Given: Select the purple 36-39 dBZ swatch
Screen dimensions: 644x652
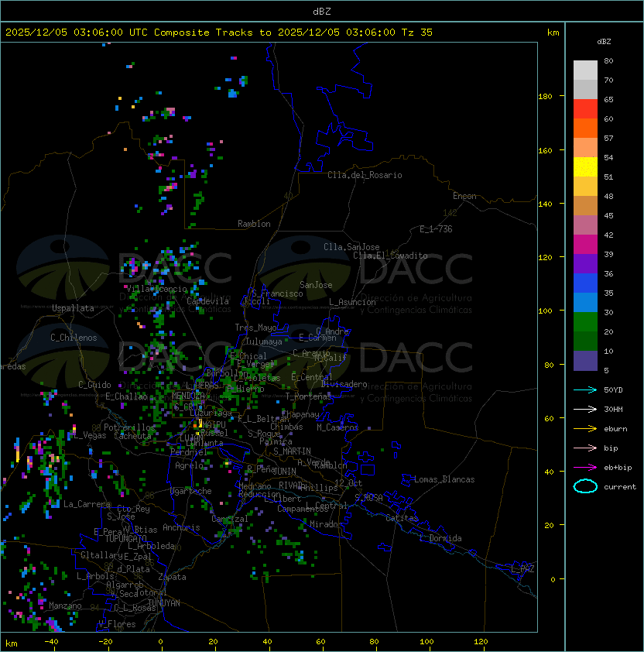Looking at the screenshot, I should [x=585, y=263].
